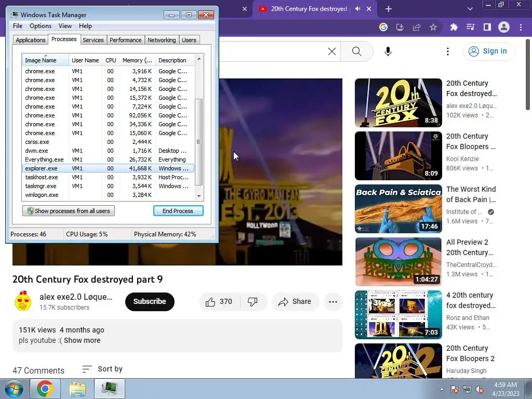Click Task Manager icon in taskbar

coord(110,389)
